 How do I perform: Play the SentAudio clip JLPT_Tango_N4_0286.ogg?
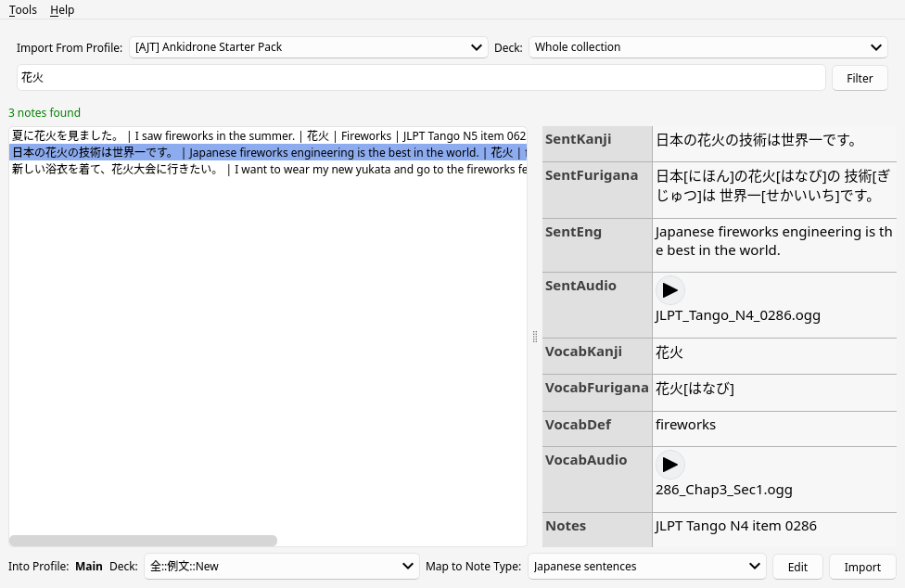coord(669,290)
